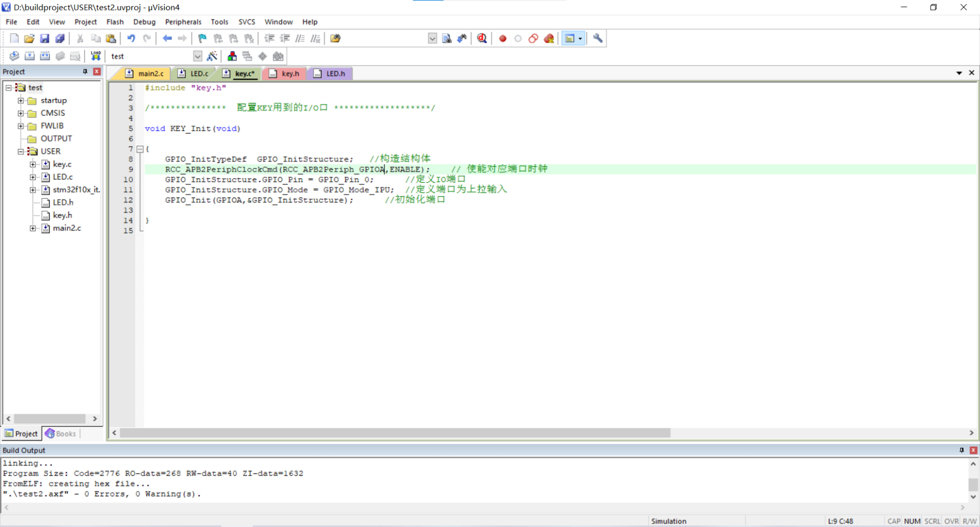Open the Peripherals menu
Viewport: 980px width, 527px height.
click(183, 22)
